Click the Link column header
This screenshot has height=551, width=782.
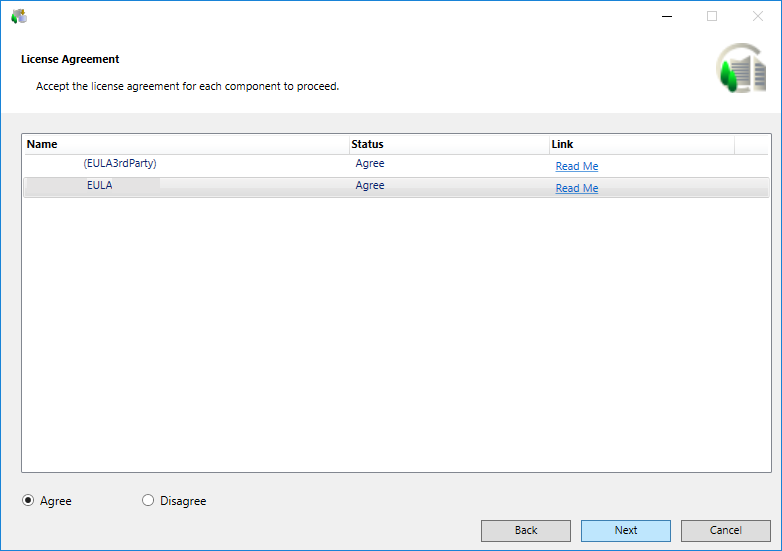pyautogui.click(x=640, y=144)
